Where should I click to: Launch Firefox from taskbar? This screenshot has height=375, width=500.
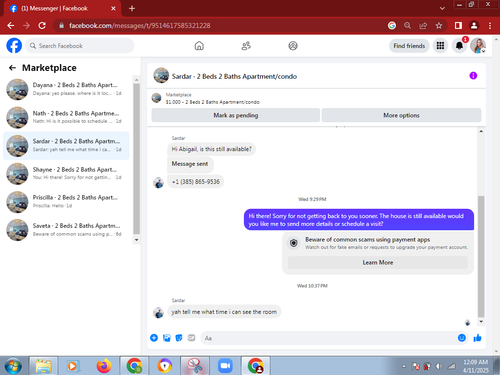coord(104,366)
